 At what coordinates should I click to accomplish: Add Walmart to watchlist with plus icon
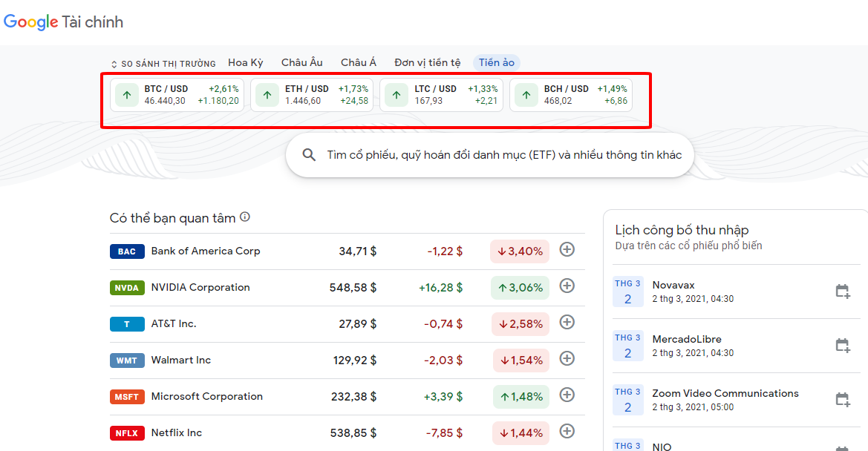pyautogui.click(x=567, y=358)
